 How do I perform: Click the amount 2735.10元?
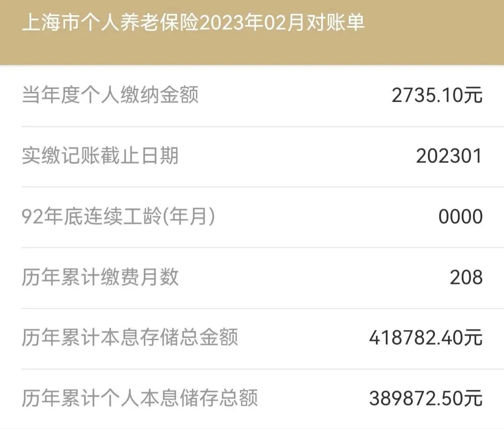point(437,95)
